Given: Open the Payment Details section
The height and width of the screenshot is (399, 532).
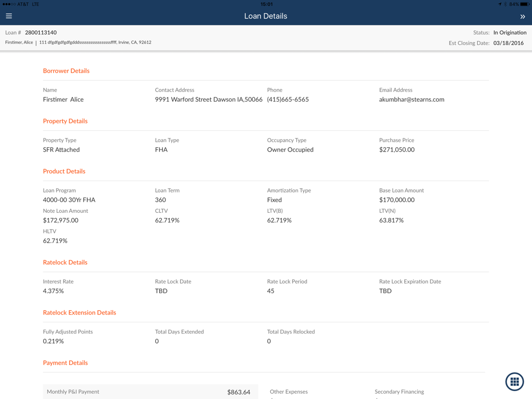Looking at the screenshot, I should tap(65, 363).
